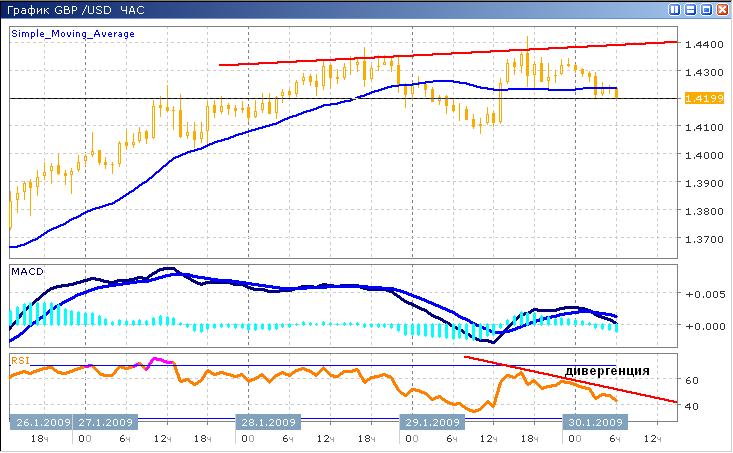The image size is (733, 453).
Task: Click the tile windows icon in title bar
Action: tap(675, 9)
